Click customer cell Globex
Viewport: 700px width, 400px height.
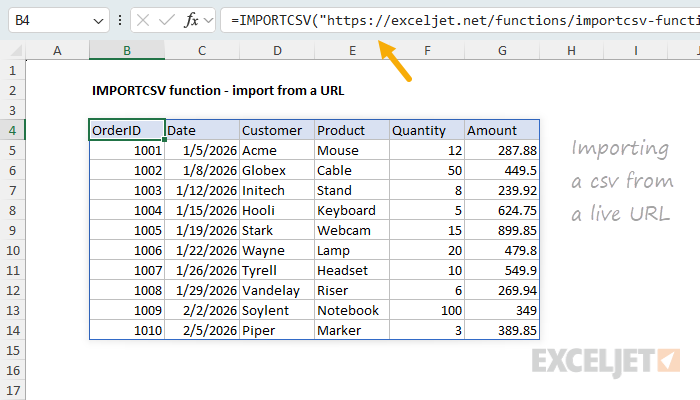[x=277, y=171]
